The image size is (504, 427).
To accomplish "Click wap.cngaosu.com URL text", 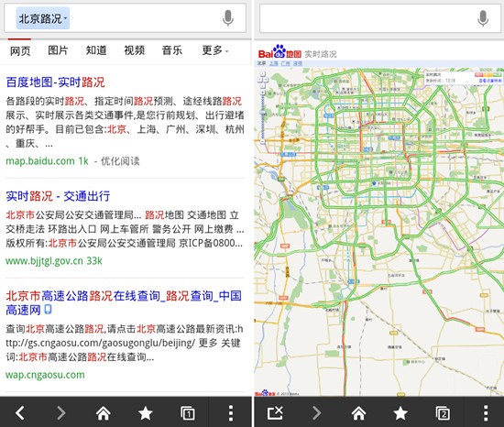I will click(45, 375).
